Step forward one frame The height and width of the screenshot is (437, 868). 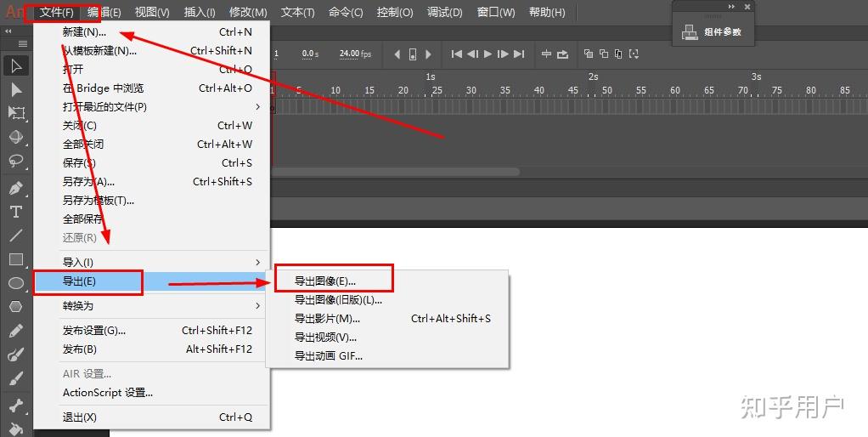(503, 54)
